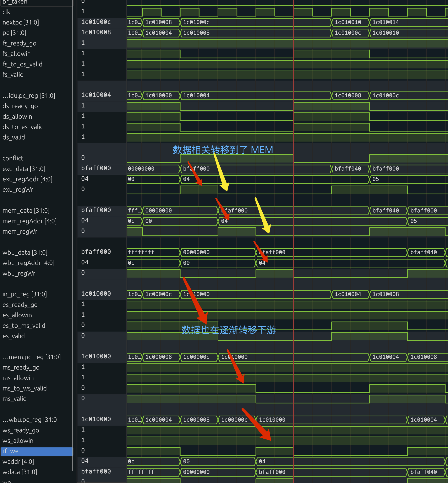Click the ms_valid signal name
This screenshot has height=483, width=448.
(x=14, y=399)
